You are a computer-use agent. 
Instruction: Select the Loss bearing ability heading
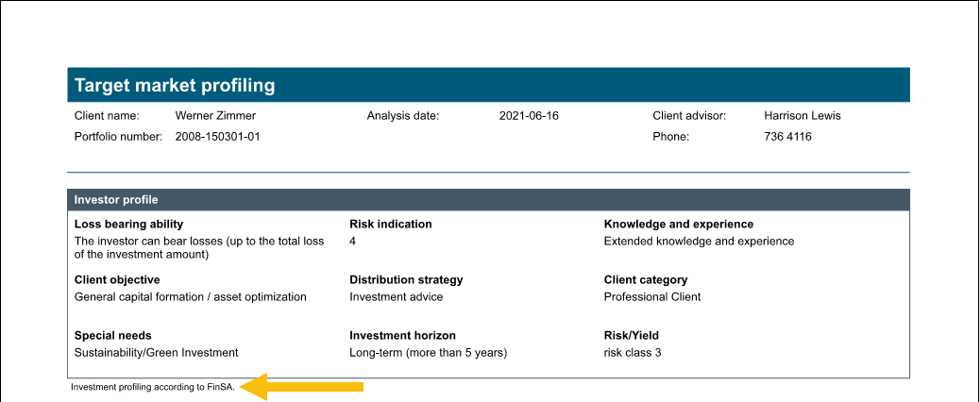[x=128, y=225]
